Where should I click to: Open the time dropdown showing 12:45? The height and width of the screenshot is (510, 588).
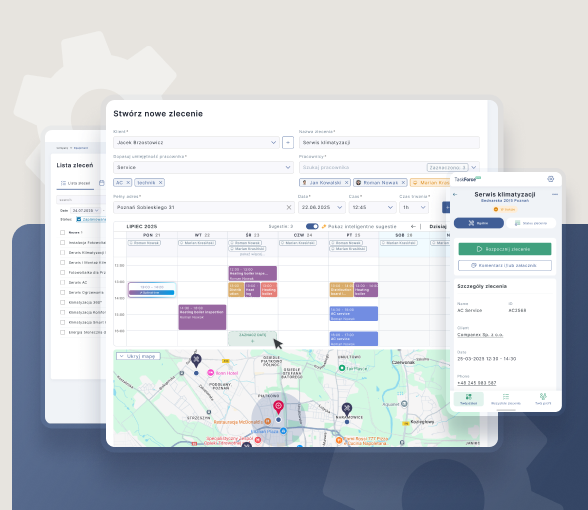click(x=372, y=207)
